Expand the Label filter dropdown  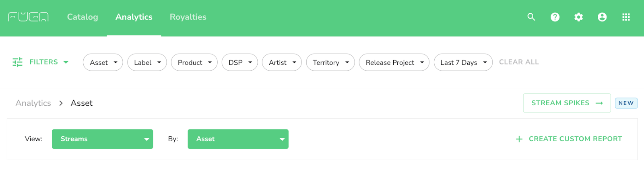147,63
